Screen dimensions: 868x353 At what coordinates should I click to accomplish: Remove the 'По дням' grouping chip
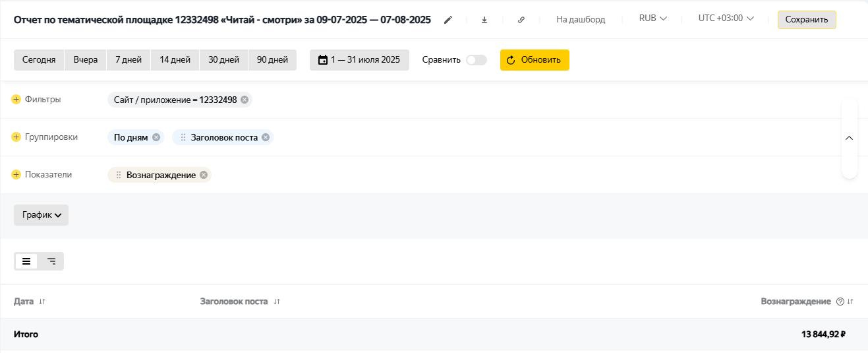tap(156, 137)
